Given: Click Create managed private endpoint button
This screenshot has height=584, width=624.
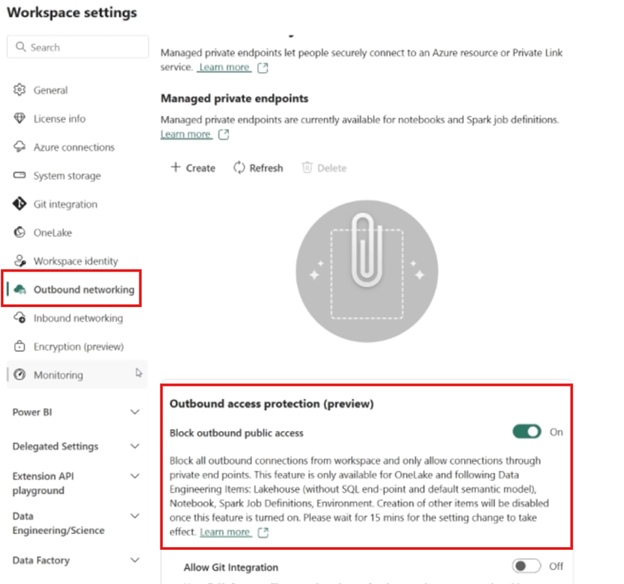Looking at the screenshot, I should pos(193,168).
